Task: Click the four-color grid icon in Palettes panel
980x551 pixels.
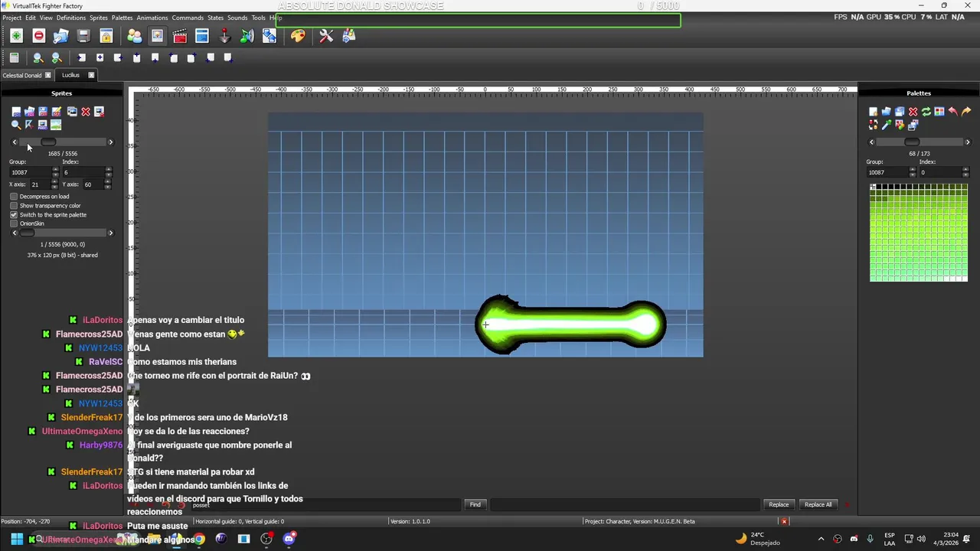Action: [939, 112]
